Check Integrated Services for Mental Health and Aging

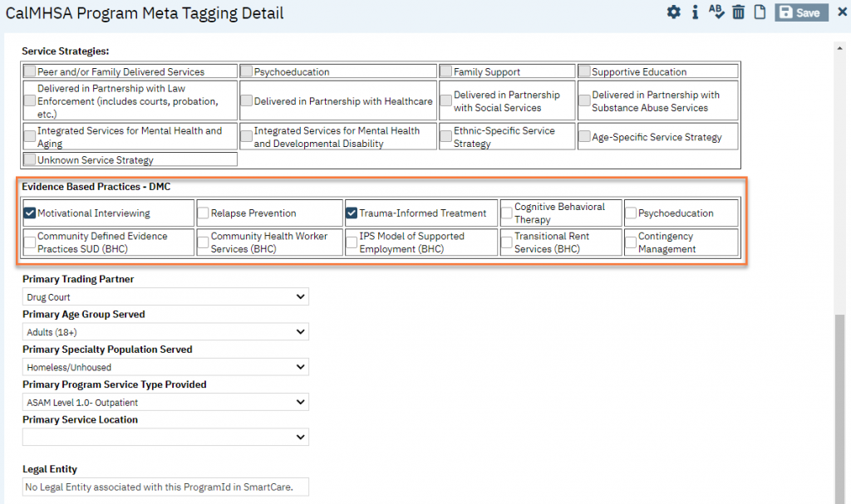[x=30, y=136]
